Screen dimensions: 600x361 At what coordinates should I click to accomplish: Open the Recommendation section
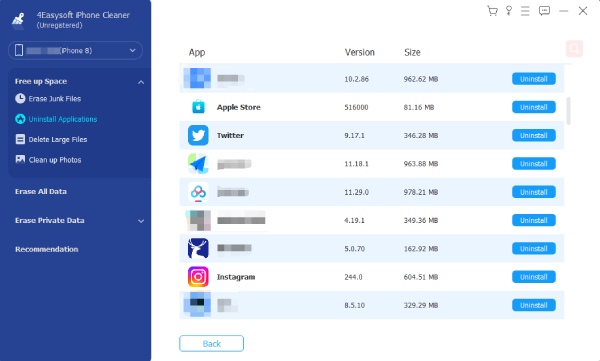click(46, 249)
